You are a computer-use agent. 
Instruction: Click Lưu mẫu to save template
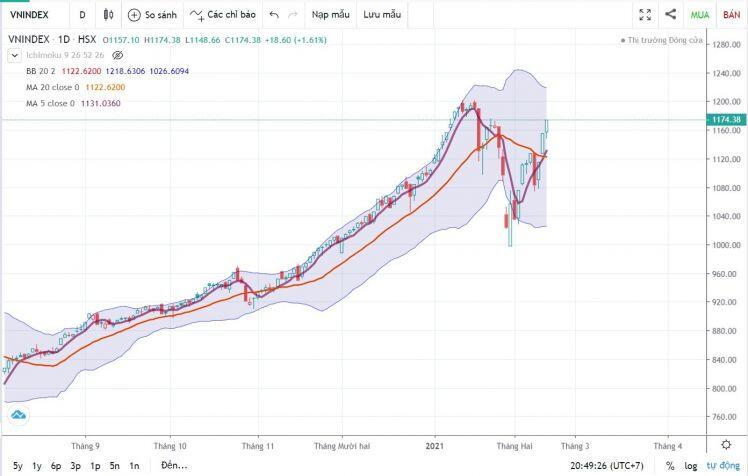(382, 15)
